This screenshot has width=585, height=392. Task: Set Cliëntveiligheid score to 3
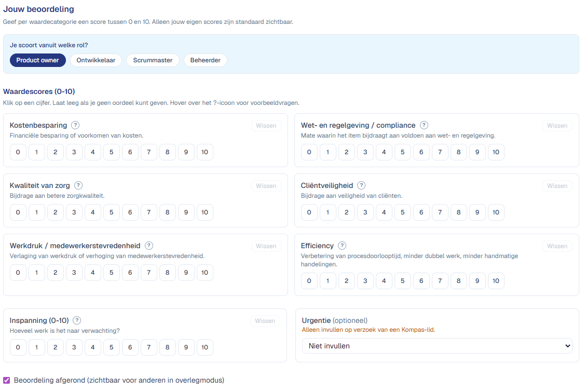(365, 212)
